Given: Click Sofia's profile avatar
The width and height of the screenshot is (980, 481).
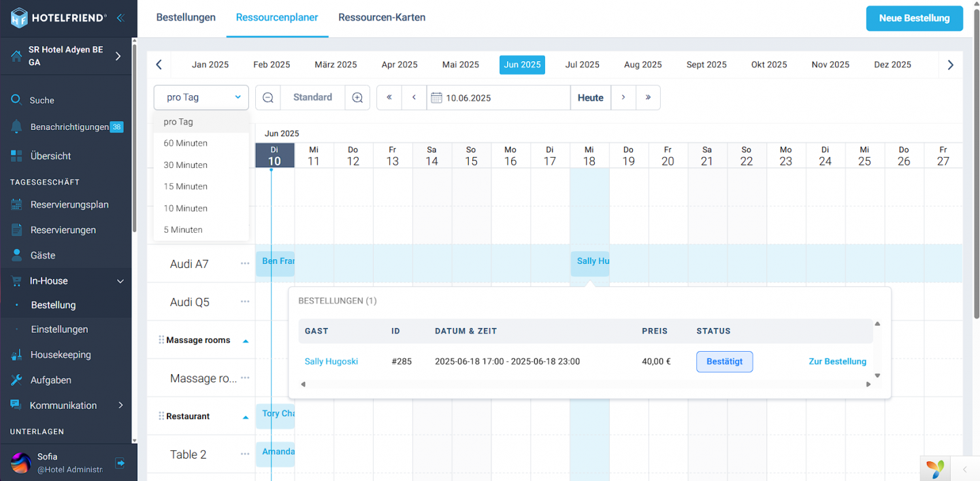Looking at the screenshot, I should [21, 463].
